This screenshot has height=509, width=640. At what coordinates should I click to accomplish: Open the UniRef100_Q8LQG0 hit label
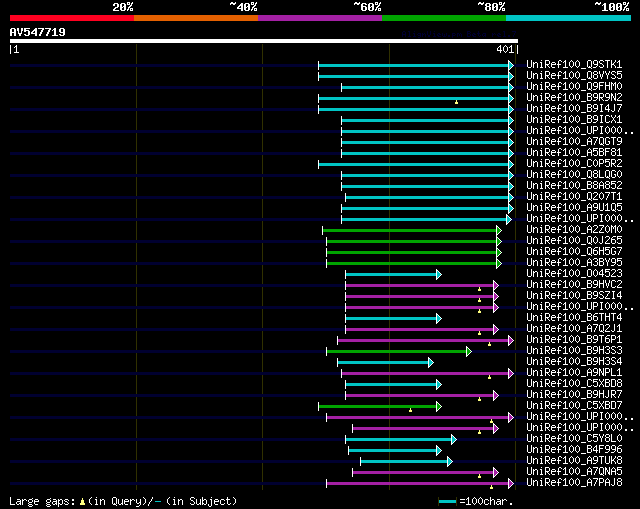[574, 175]
